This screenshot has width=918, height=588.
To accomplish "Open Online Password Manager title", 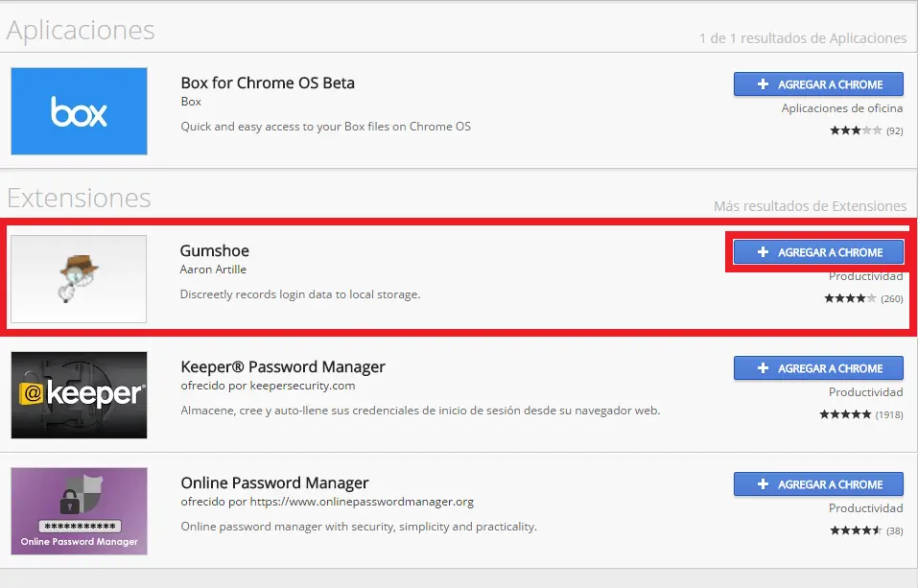I will (274, 482).
